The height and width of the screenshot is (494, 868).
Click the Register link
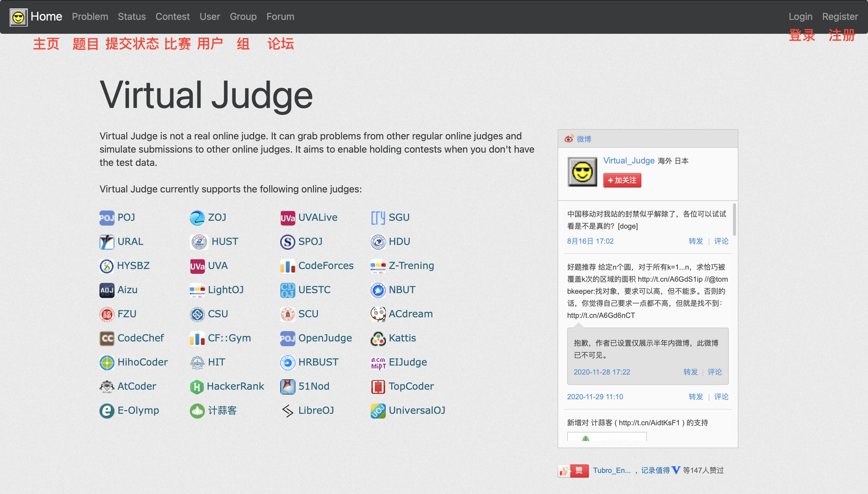click(840, 17)
